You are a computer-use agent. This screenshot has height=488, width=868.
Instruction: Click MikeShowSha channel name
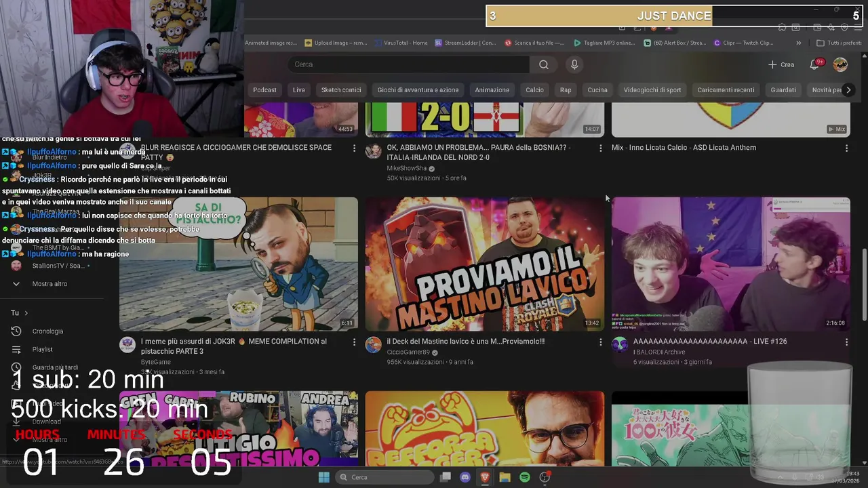[407, 168]
